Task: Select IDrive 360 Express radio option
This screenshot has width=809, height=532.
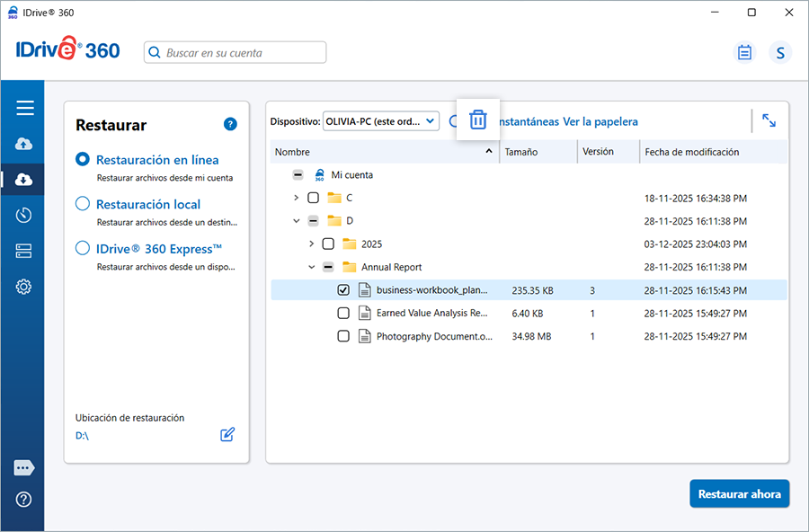Action: pyautogui.click(x=83, y=249)
